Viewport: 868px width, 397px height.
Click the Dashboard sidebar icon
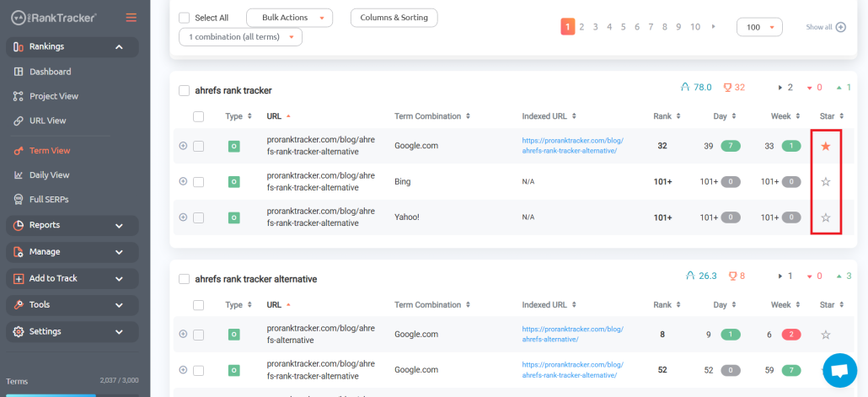click(x=19, y=72)
